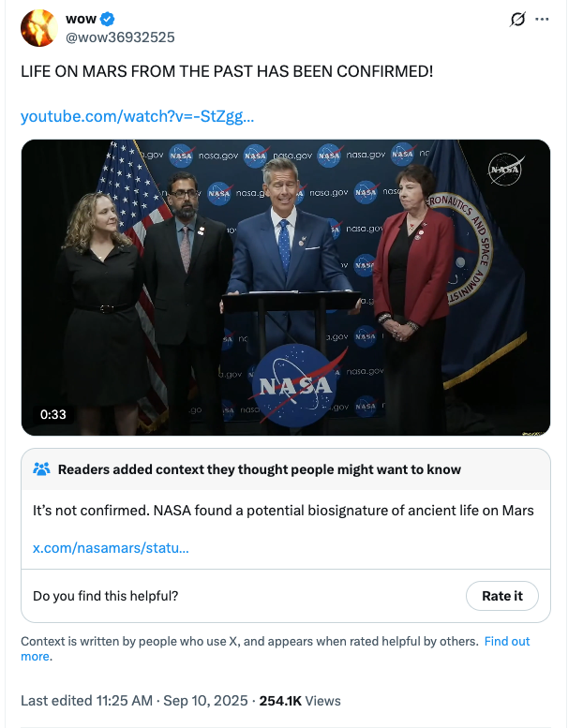The image size is (568, 728).
Task: Click the 254.1K Views count
Action: tap(300, 701)
